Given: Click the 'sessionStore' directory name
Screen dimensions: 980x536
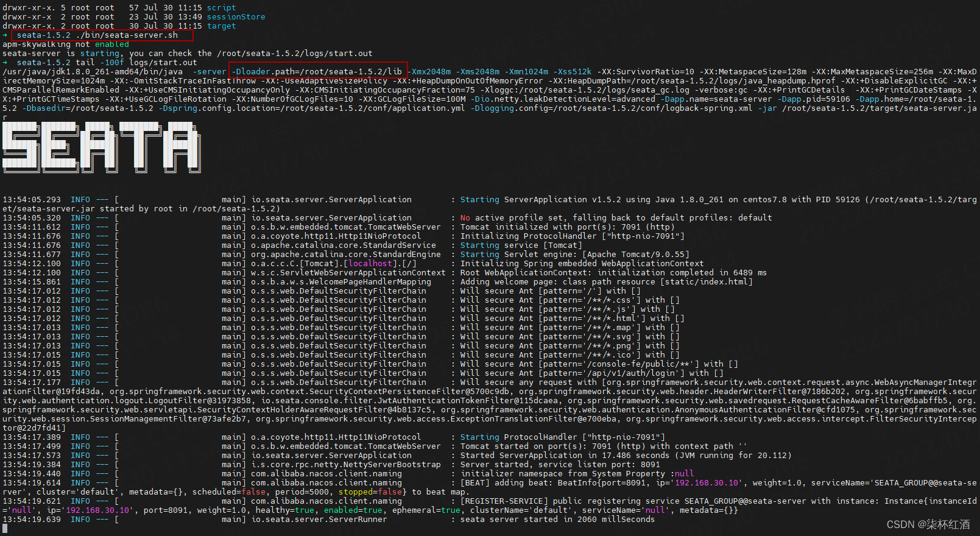Looking at the screenshot, I should 236,17.
